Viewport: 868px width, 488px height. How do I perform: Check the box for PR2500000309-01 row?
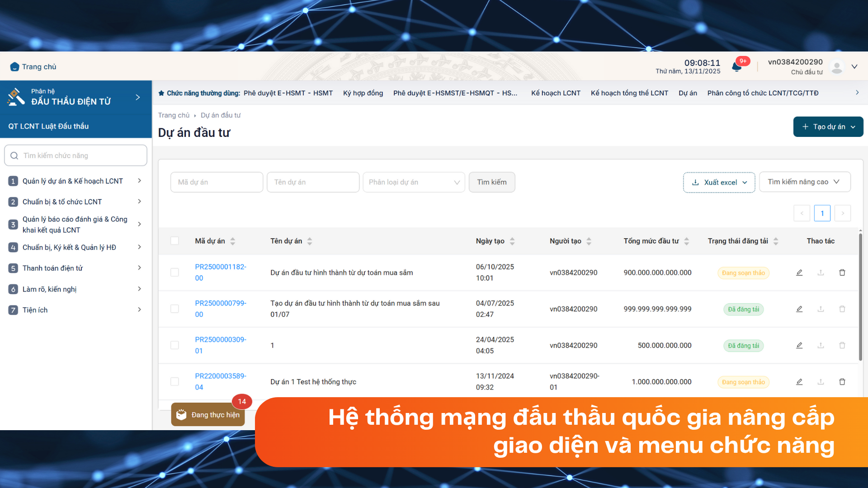(175, 345)
